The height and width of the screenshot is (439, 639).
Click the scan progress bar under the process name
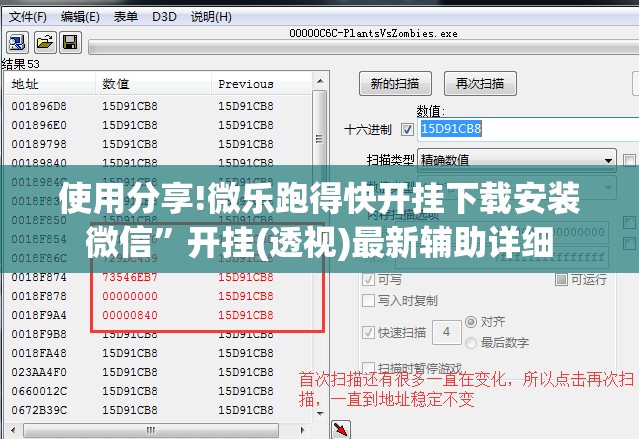click(364, 48)
